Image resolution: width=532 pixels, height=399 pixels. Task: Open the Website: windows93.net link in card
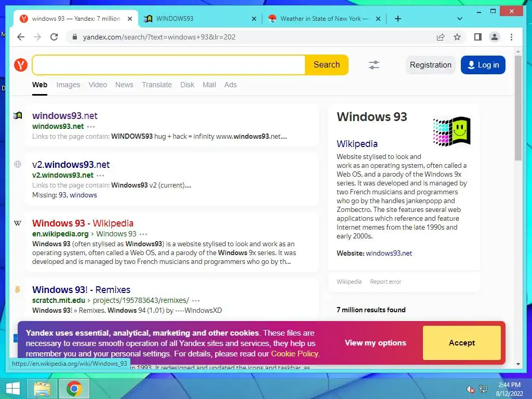[389, 254]
